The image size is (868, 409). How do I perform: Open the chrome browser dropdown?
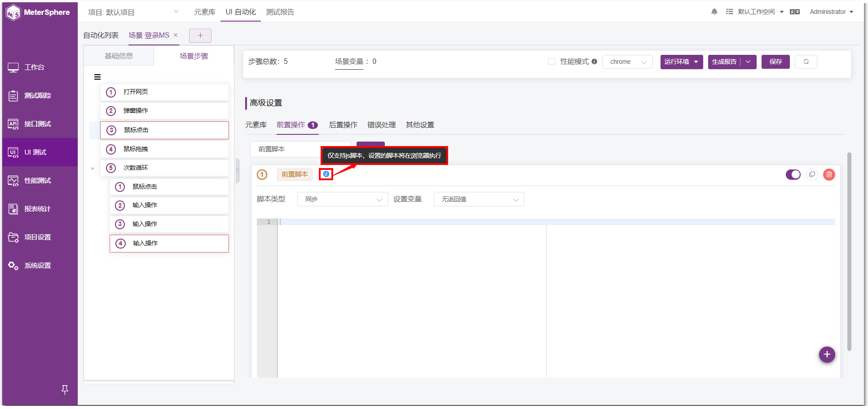pos(628,62)
